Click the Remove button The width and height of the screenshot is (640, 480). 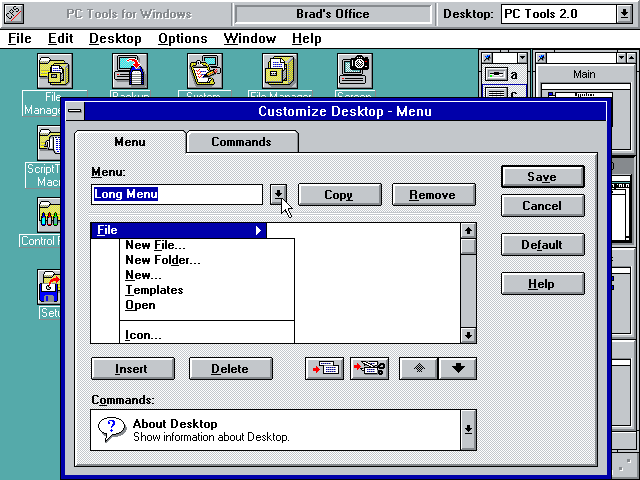433,195
